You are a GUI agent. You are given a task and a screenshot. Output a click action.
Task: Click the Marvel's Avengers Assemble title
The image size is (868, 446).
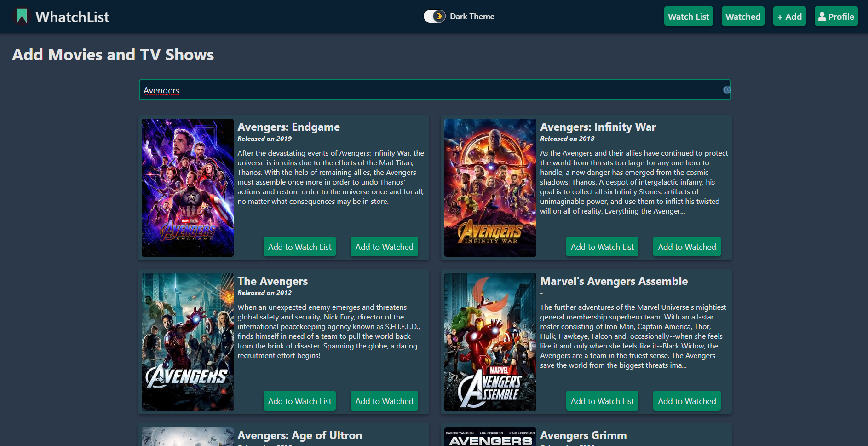614,281
